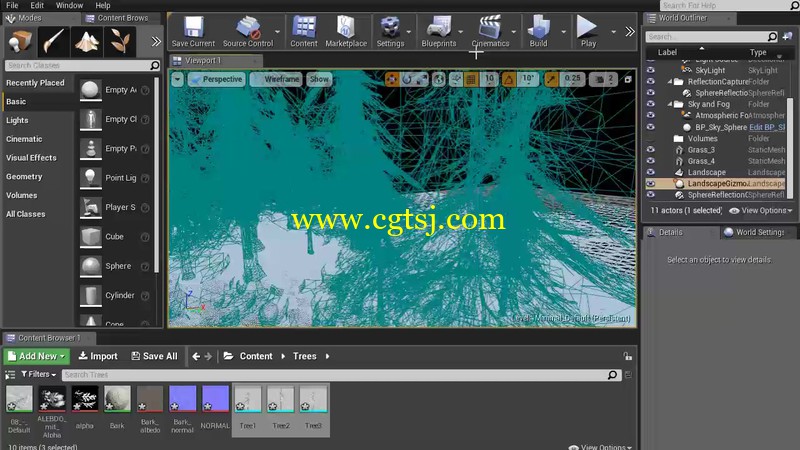Open Filters dropdown in Content Browser
This screenshot has width=800, height=450.
tap(39, 374)
